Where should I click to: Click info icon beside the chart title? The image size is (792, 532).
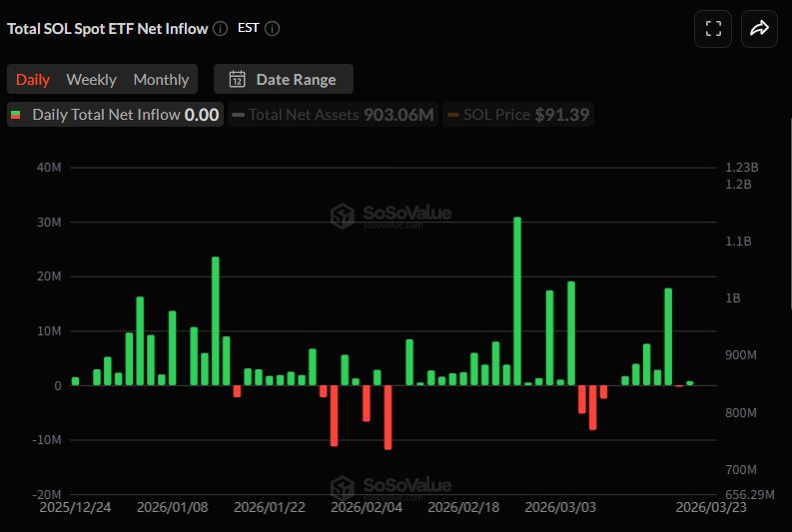coord(221,29)
